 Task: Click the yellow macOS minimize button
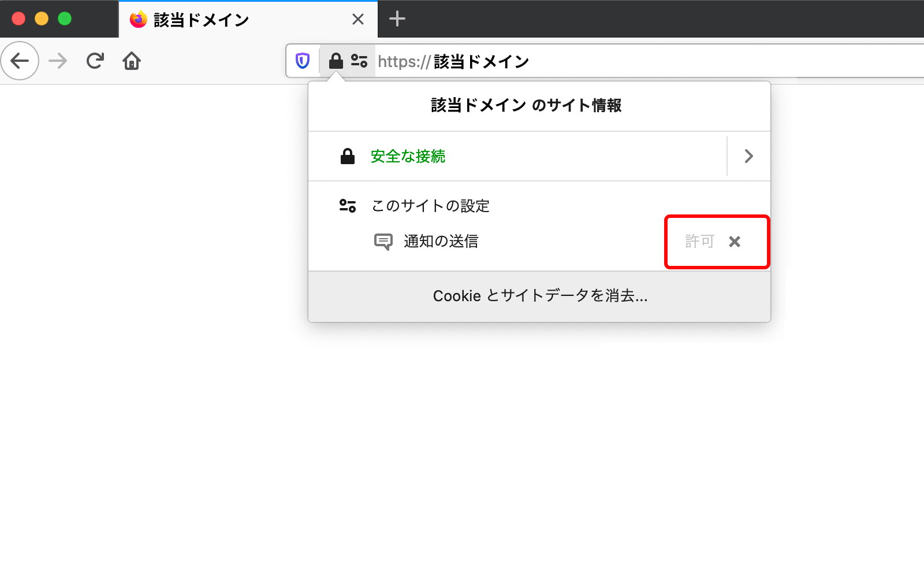42,18
